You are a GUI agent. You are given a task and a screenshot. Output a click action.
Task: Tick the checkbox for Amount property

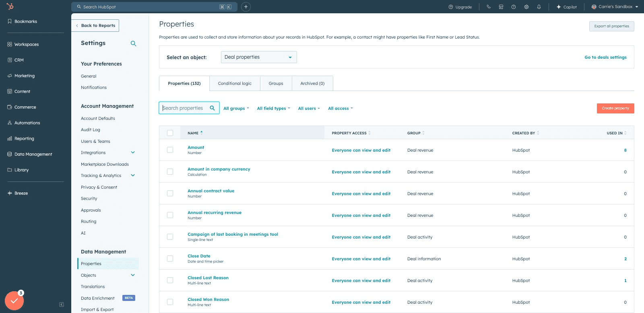170,150
